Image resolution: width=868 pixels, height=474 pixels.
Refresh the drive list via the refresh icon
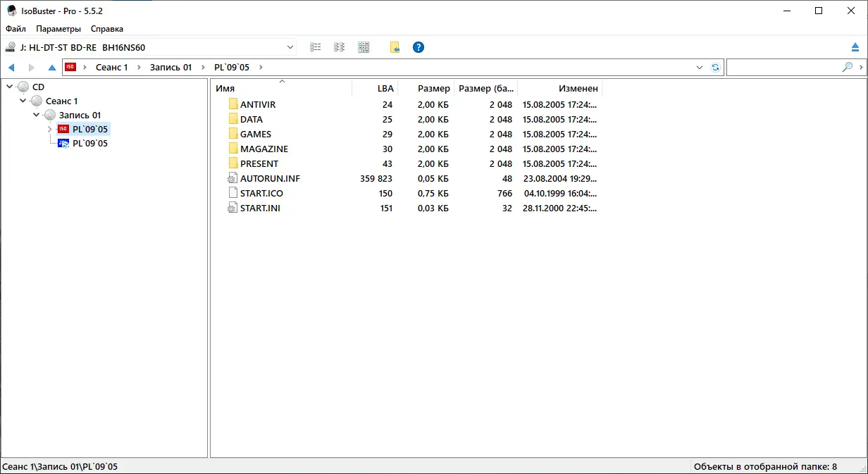click(x=714, y=67)
